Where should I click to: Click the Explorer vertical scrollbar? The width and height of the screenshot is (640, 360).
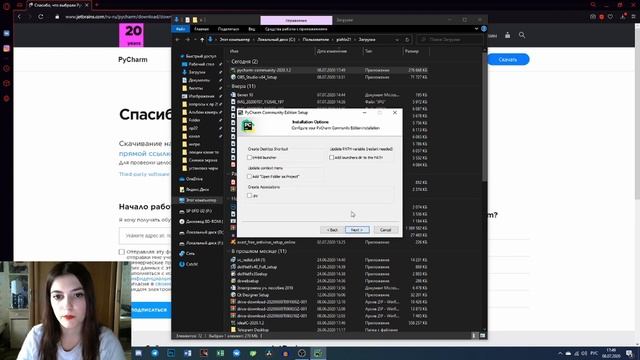pos(484,116)
